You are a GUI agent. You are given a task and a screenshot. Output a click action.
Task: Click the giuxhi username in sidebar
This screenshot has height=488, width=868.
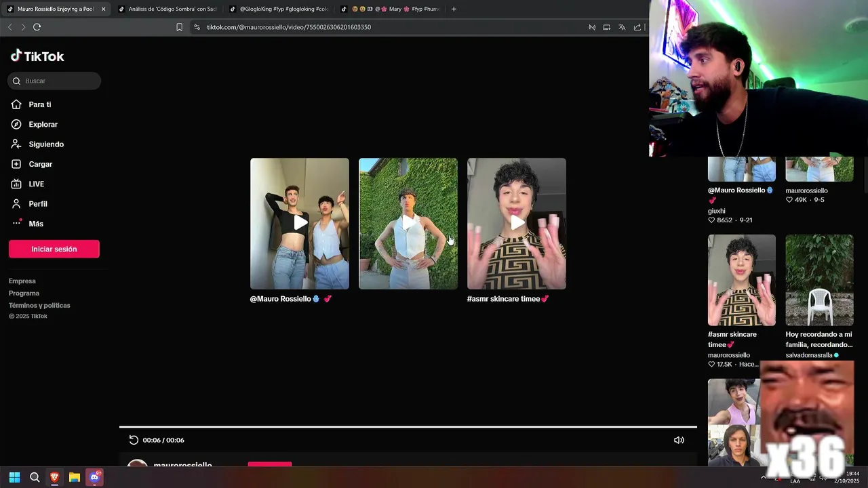717,211
